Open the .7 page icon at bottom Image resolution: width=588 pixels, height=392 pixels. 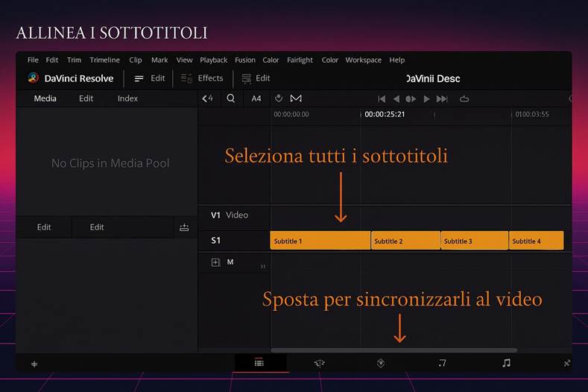click(x=442, y=363)
